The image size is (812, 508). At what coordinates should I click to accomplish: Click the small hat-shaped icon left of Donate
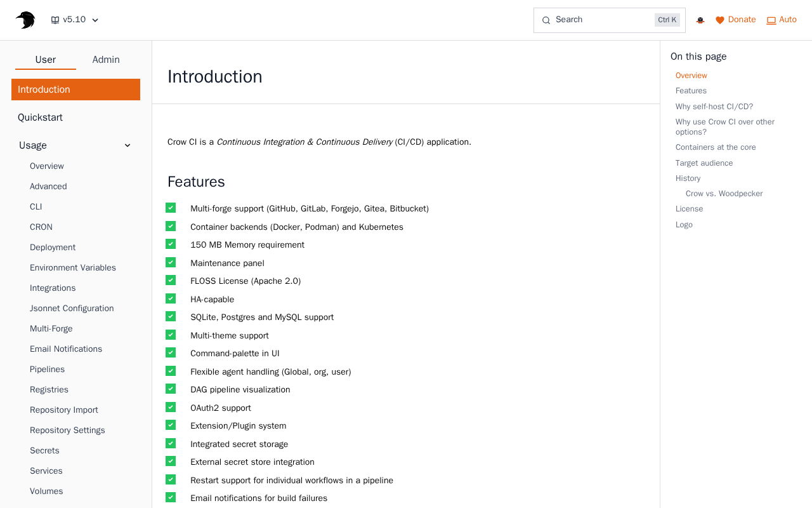700,20
